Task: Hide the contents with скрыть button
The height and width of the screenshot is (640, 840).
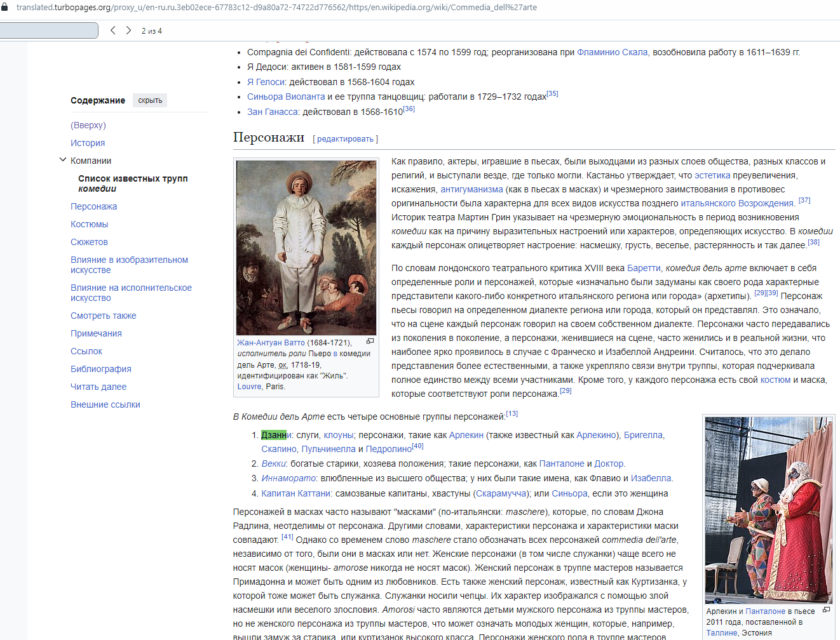Action: pos(150,100)
